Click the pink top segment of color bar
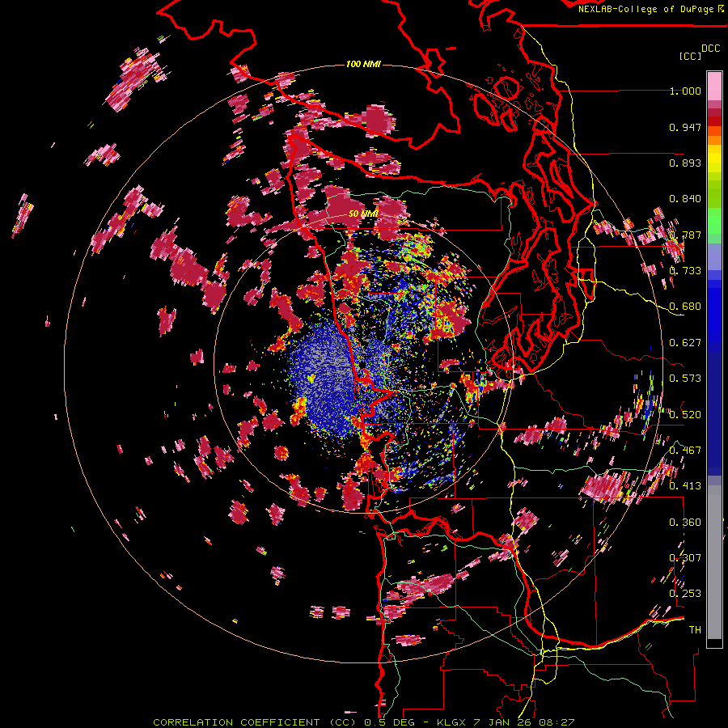This screenshot has height=728, width=728. pos(714,86)
